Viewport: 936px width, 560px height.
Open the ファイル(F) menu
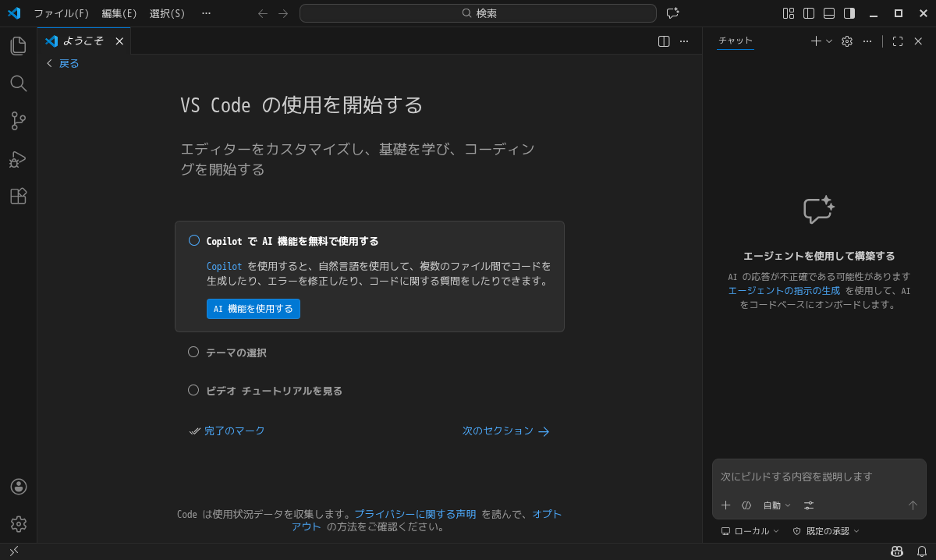[61, 13]
